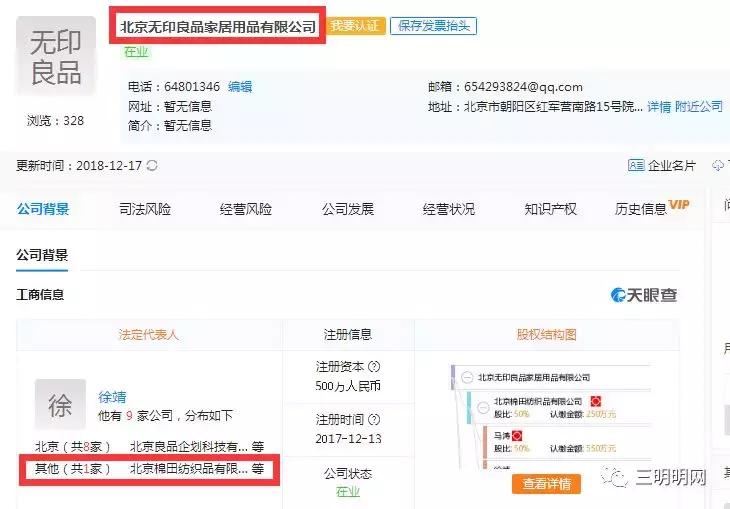This screenshot has height=509, width=730.
Task: Click the 北京良品企划科技有... company link
Action: (189, 447)
